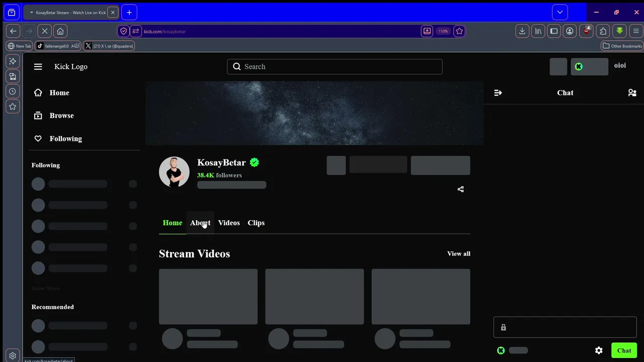The height and width of the screenshot is (362, 644).
Task: Open the browser home page
Action: click(60, 31)
